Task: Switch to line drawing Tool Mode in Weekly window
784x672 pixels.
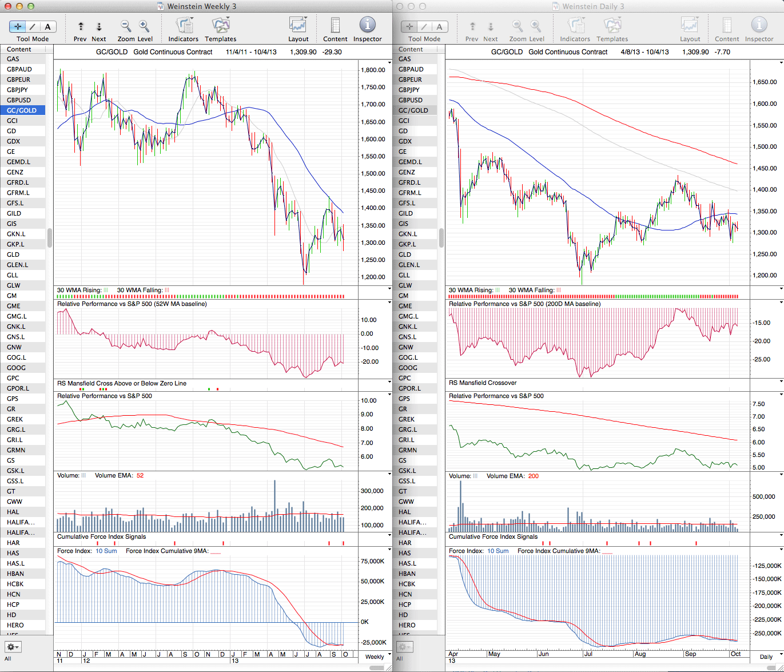Action: (33, 26)
